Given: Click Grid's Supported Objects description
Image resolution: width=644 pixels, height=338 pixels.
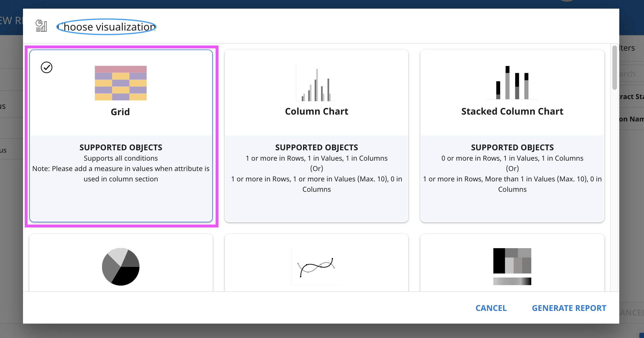Looking at the screenshot, I should (121, 168).
